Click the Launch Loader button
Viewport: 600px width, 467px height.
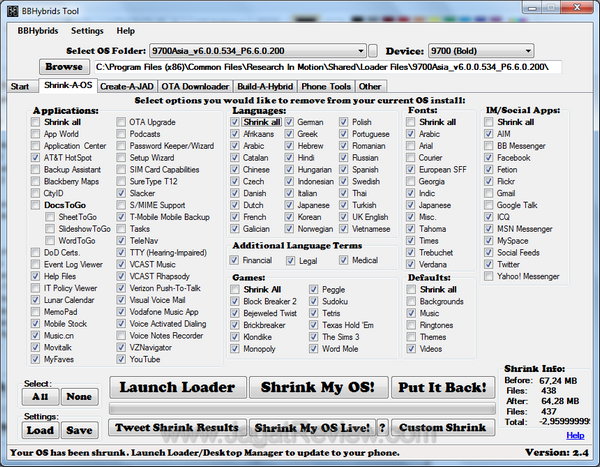click(178, 387)
